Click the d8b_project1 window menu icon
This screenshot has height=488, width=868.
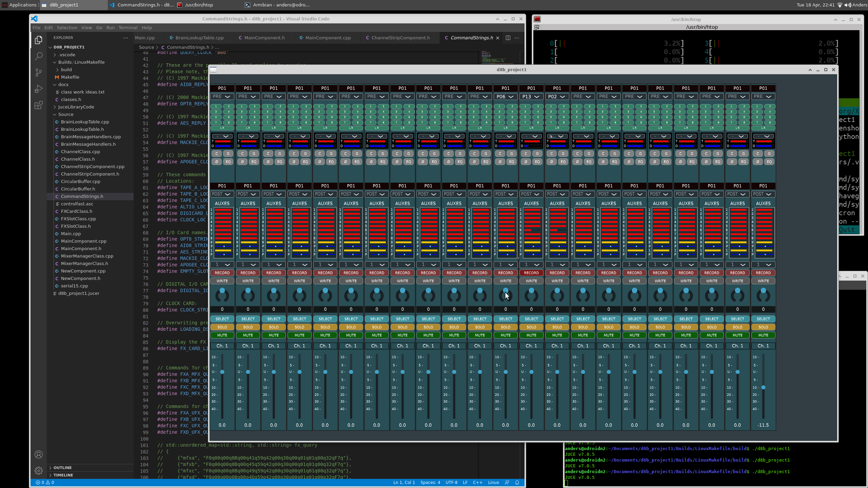click(x=213, y=69)
